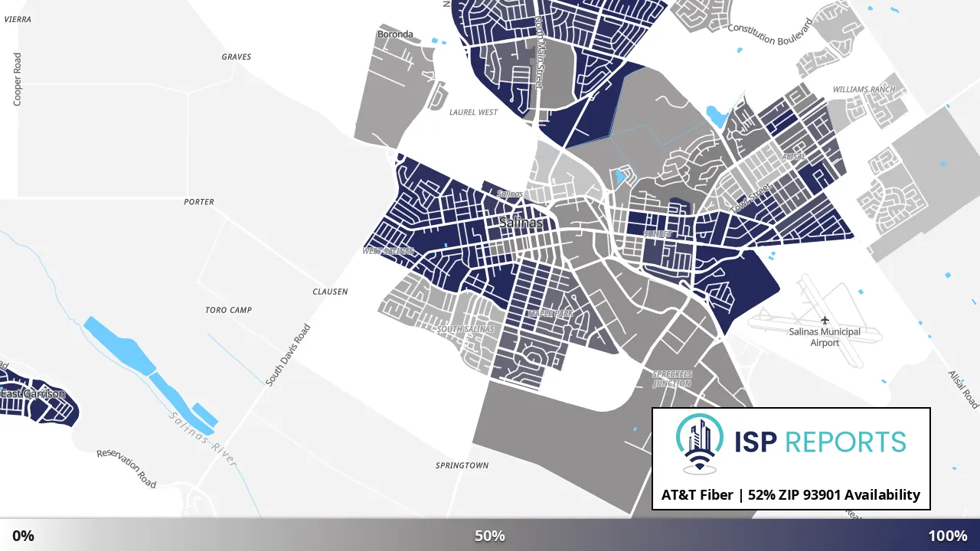
Task: Click the 'ALISAL' neighborhood label
Action: 793,156
